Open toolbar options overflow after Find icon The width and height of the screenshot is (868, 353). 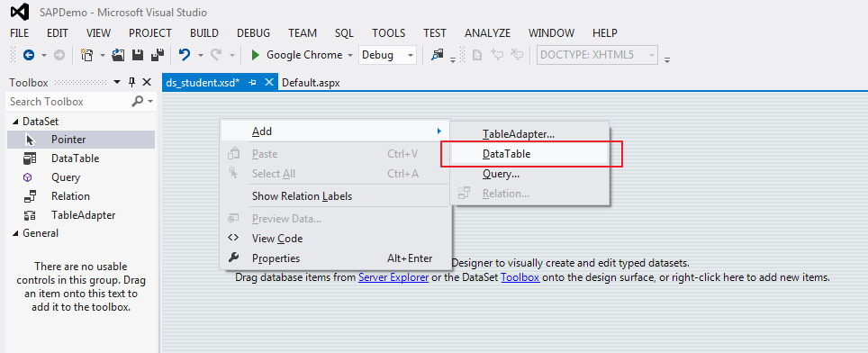tap(452, 59)
